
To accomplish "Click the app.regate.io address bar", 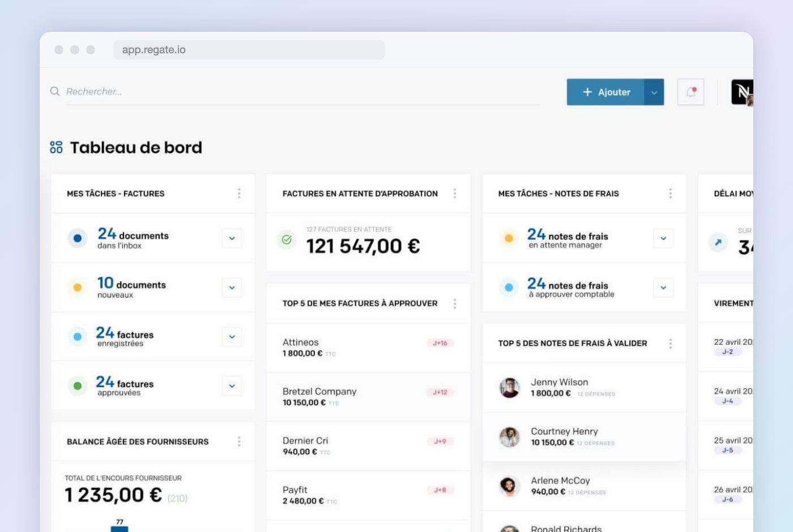I will tap(249, 50).
